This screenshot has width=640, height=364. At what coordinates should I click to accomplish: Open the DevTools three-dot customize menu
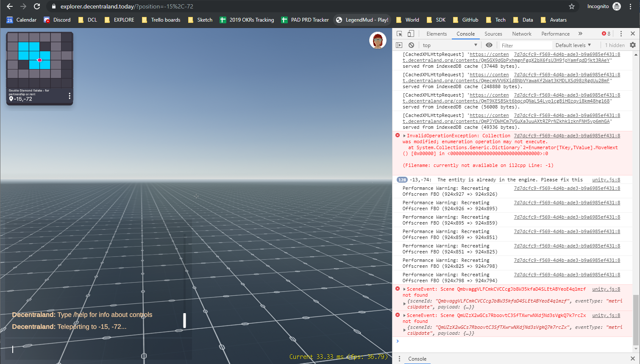[x=621, y=33]
